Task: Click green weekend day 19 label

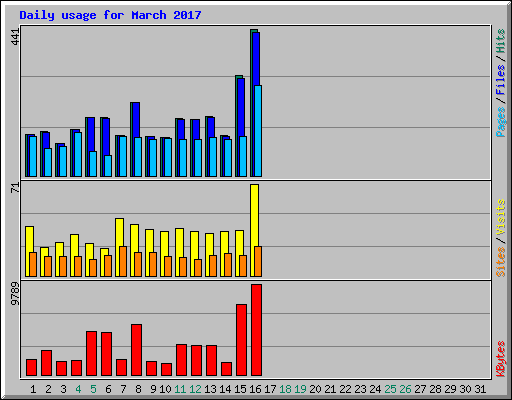Action: [300, 389]
